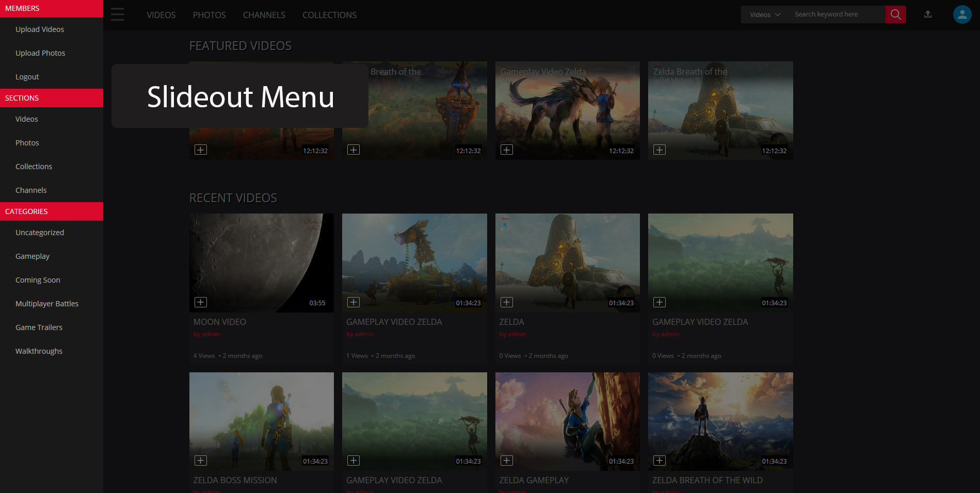
Task: Click 'by admin' under the Zelda video
Action: (x=512, y=334)
